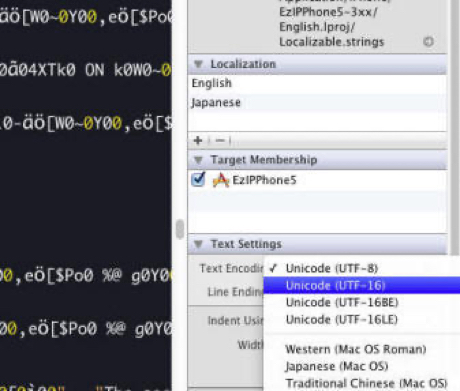The height and width of the screenshot is (391, 460).
Task: Remove a localization with the minus button
Action: point(220,141)
